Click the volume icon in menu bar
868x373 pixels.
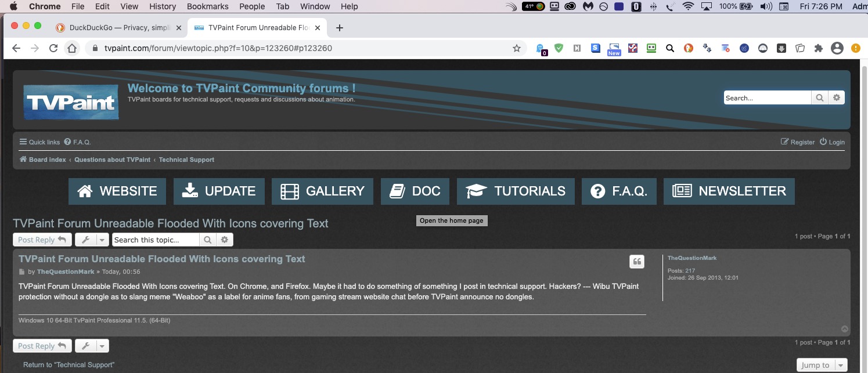[x=766, y=6]
